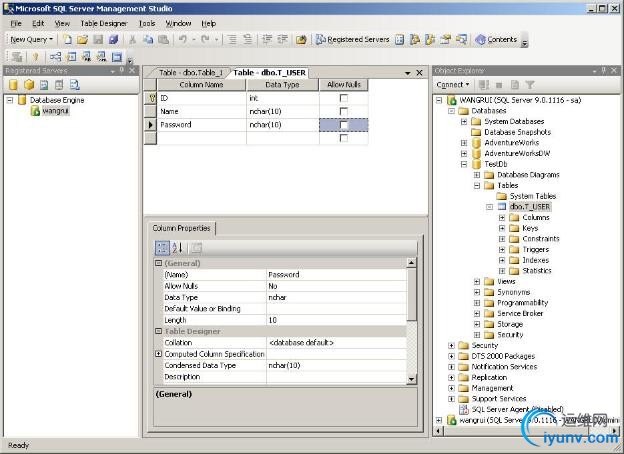Click the Paste icon in toolbar
The height and width of the screenshot is (454, 624).
[163, 39]
